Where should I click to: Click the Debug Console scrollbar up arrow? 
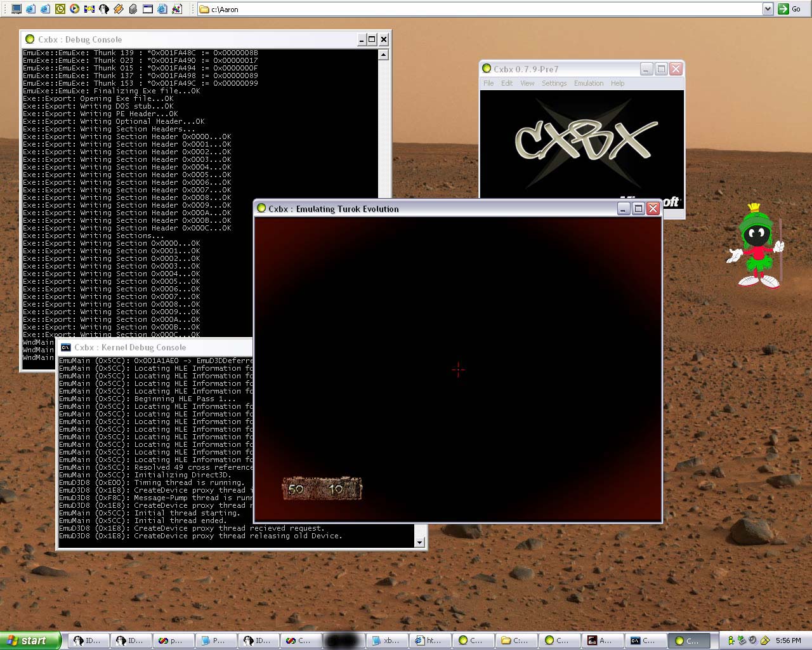pyautogui.click(x=383, y=55)
